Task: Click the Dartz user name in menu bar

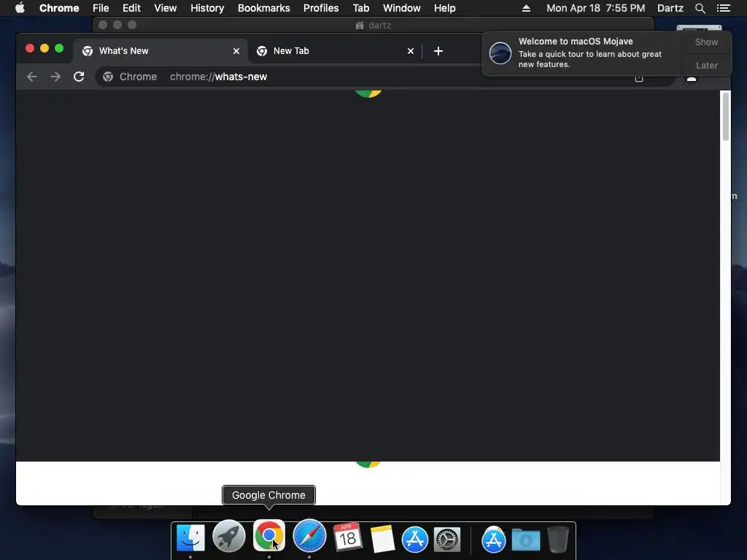Action: point(670,8)
